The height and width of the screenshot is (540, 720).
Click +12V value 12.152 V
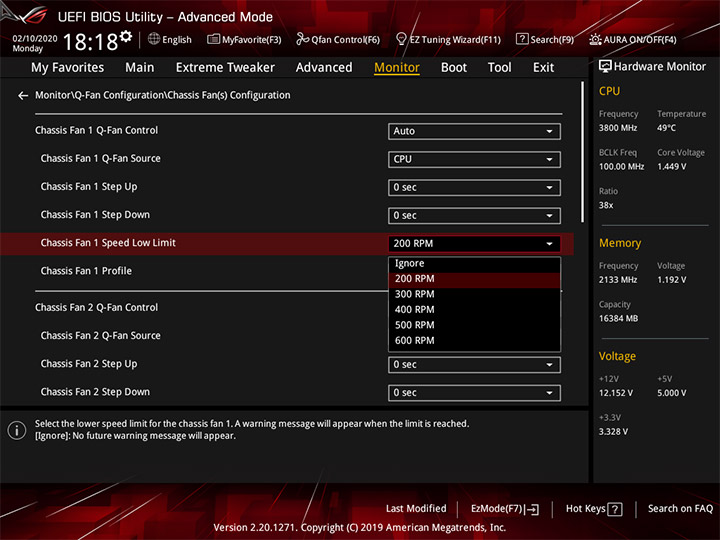tap(616, 393)
